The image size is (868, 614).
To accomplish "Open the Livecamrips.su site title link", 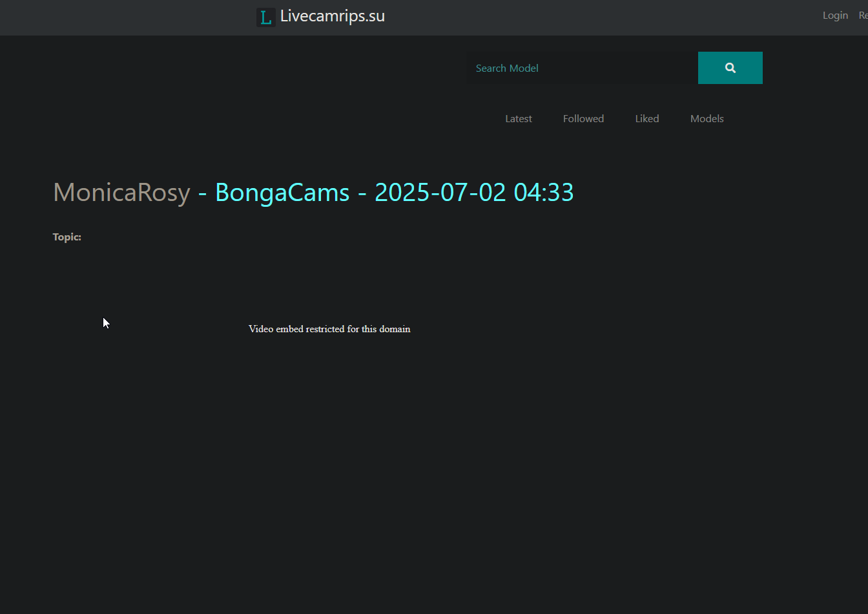I will click(333, 16).
